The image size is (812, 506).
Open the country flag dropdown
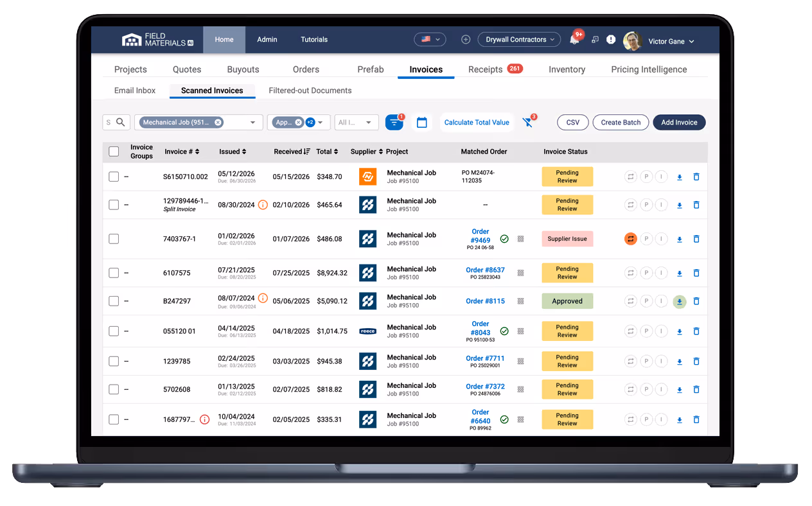tap(430, 40)
